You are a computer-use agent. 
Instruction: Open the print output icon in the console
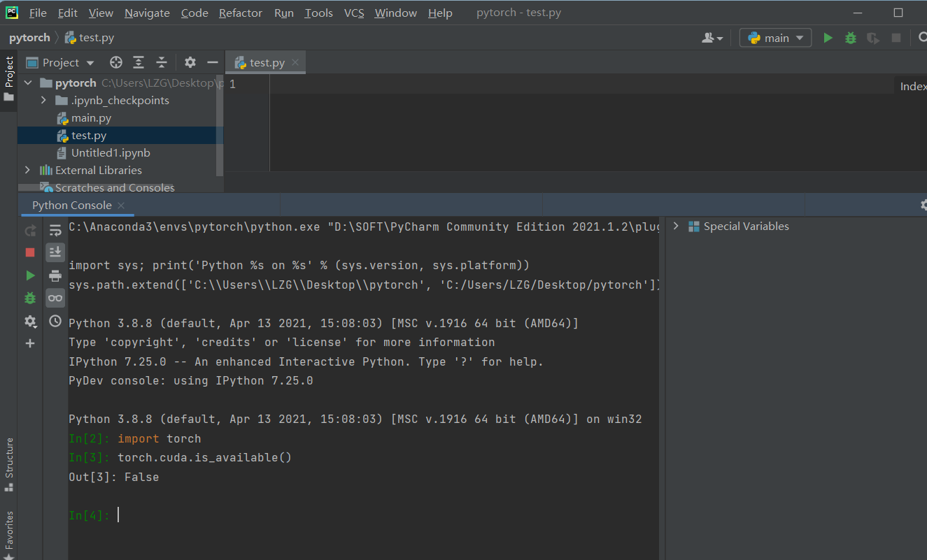pos(55,275)
